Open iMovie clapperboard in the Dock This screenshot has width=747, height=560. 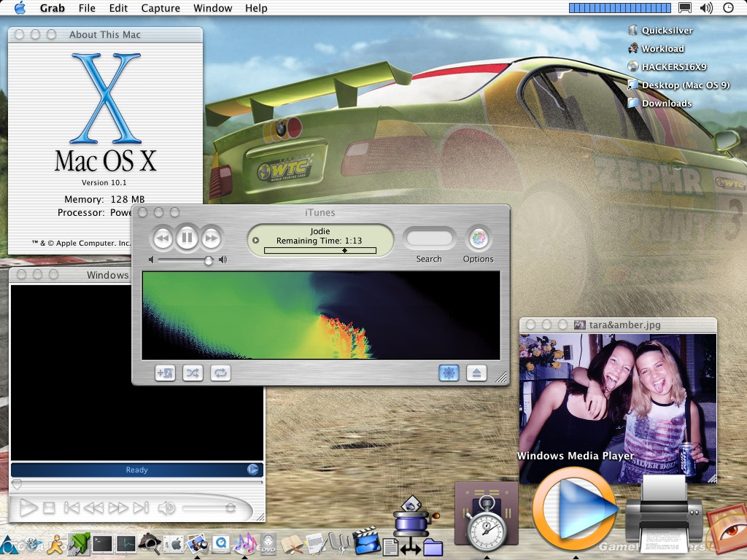(x=365, y=541)
